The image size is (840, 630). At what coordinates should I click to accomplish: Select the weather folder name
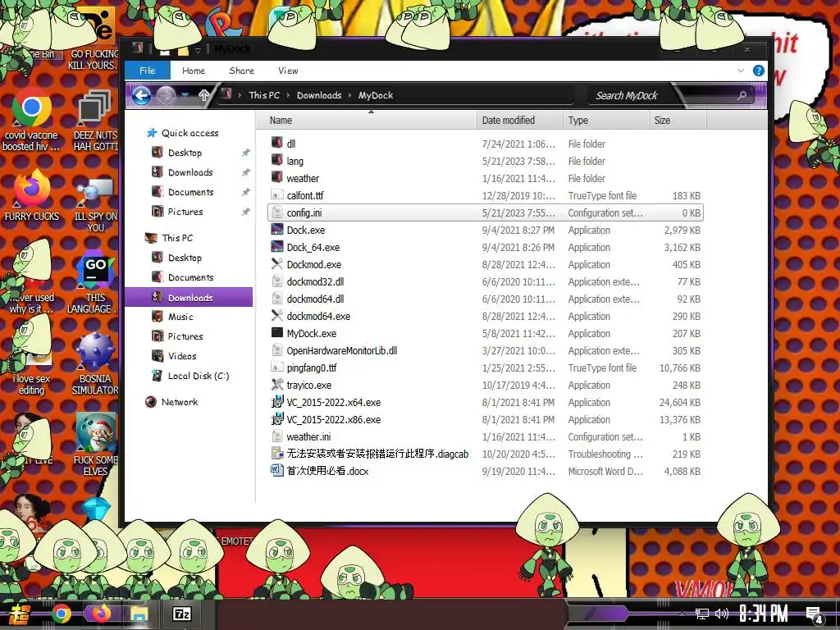[x=303, y=178]
